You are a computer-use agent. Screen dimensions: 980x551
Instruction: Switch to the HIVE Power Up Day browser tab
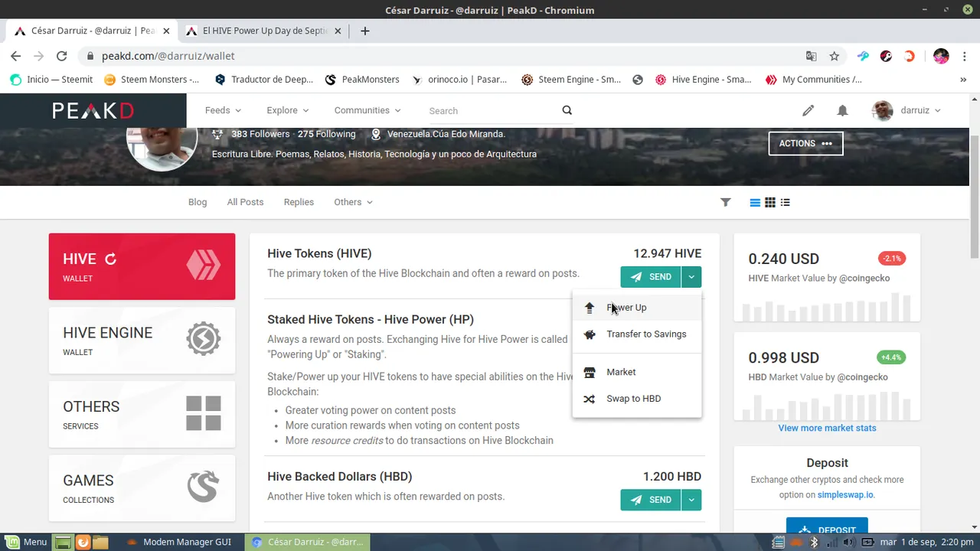pyautogui.click(x=266, y=31)
